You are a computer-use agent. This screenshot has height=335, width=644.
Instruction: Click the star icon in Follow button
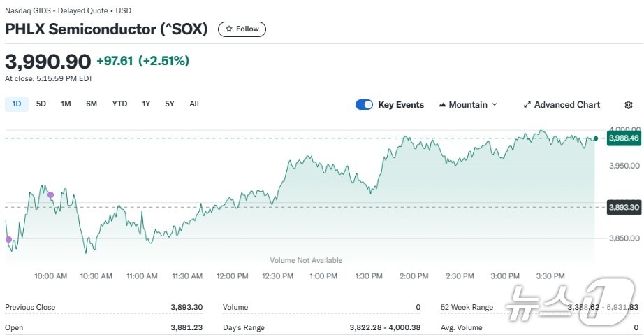point(228,29)
